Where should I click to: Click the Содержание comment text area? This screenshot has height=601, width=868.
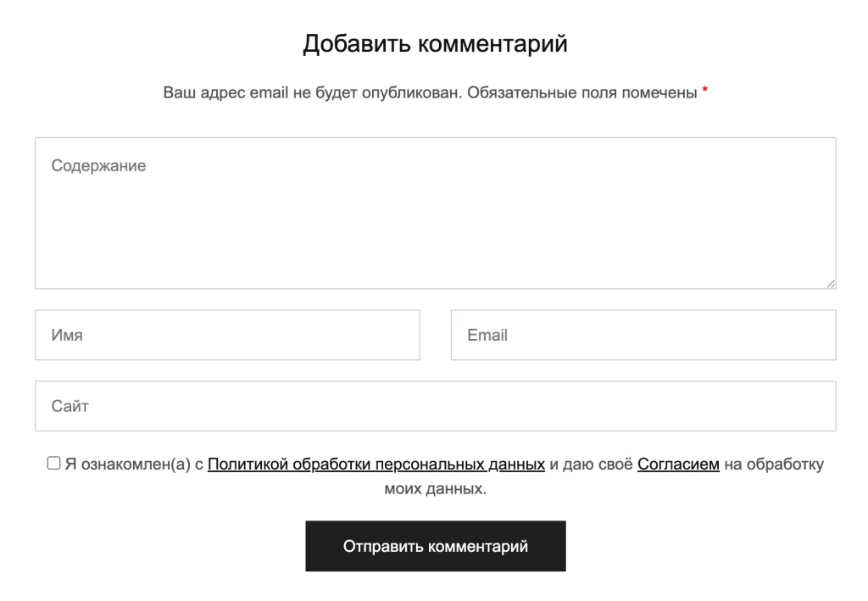tap(434, 212)
